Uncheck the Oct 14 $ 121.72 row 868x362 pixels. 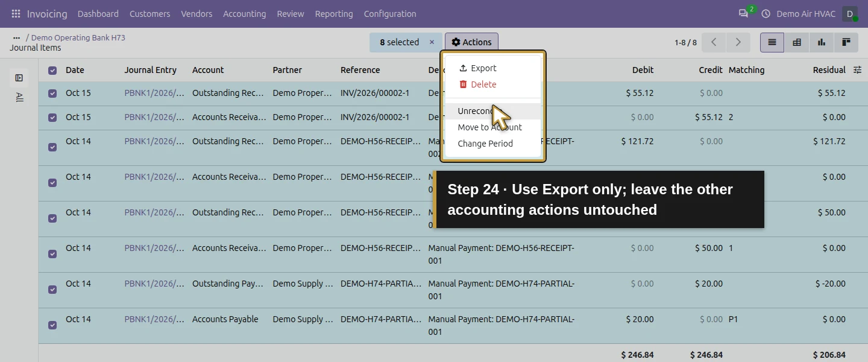point(52,147)
